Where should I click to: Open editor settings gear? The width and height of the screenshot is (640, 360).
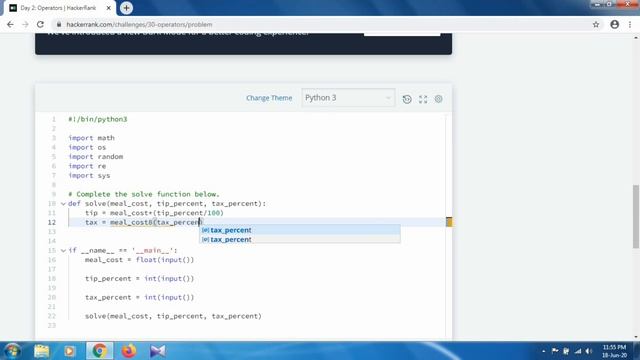coord(438,99)
